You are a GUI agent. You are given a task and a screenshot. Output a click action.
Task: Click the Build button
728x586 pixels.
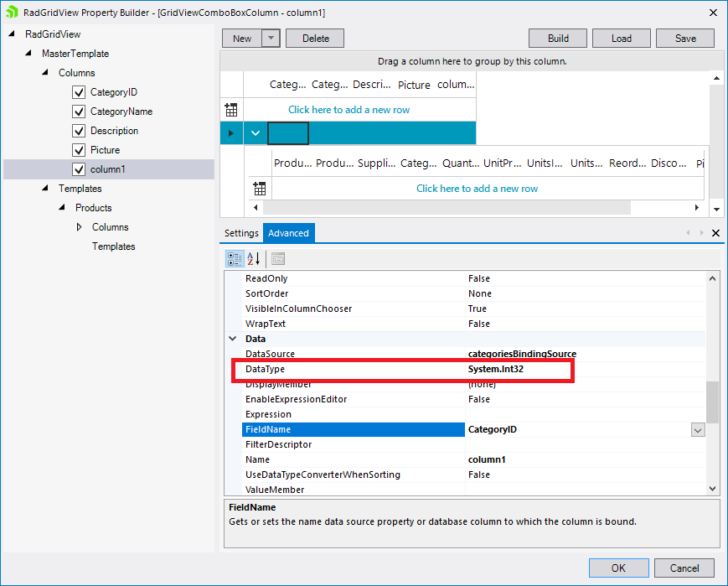[x=558, y=38]
